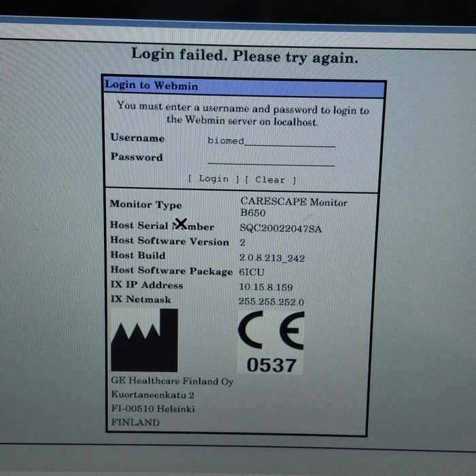Click the Login failed error message
Image resolution: width=476 pixels, height=476 pixels.
[x=245, y=56]
